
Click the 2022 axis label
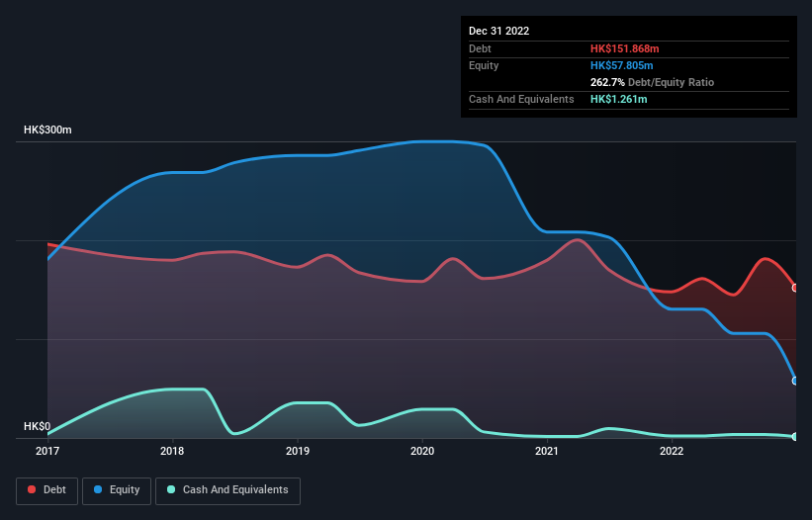672,451
